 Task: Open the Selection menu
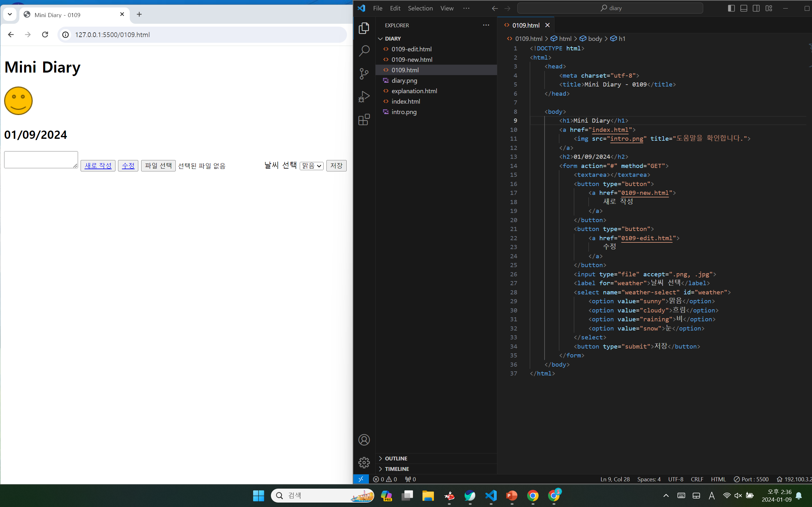point(420,8)
